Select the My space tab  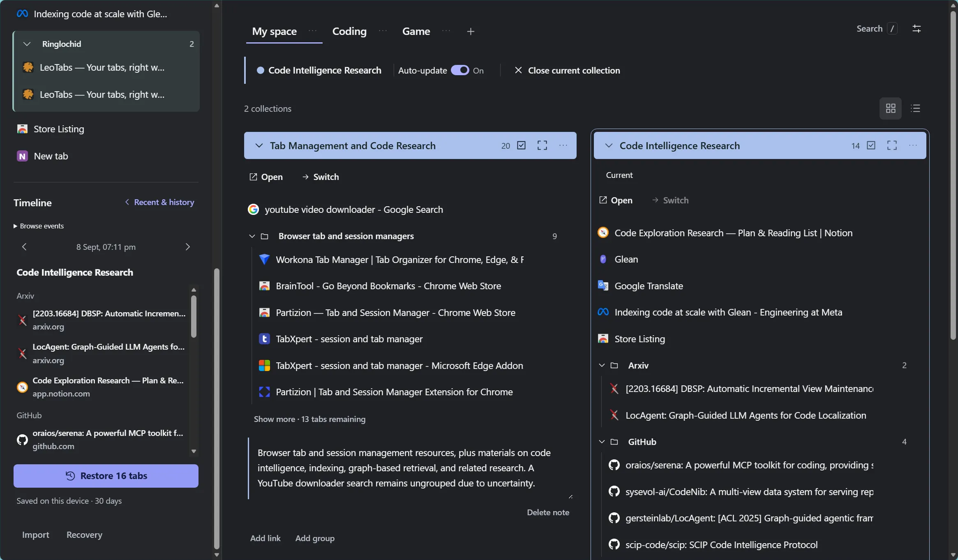275,31
